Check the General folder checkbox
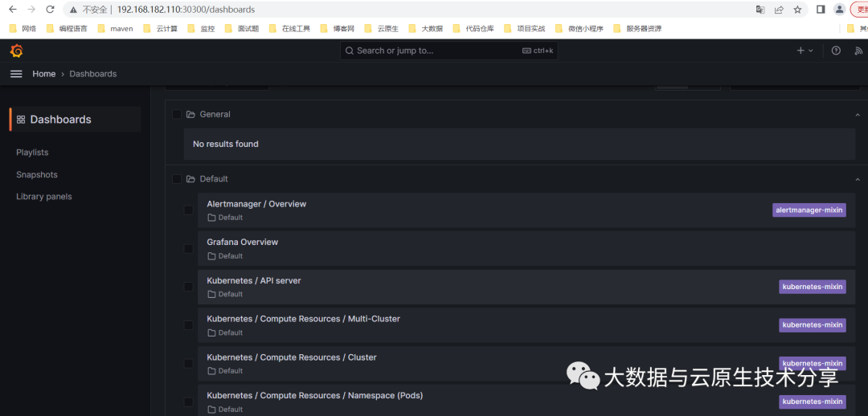Image resolution: width=868 pixels, height=416 pixels. 177,115
